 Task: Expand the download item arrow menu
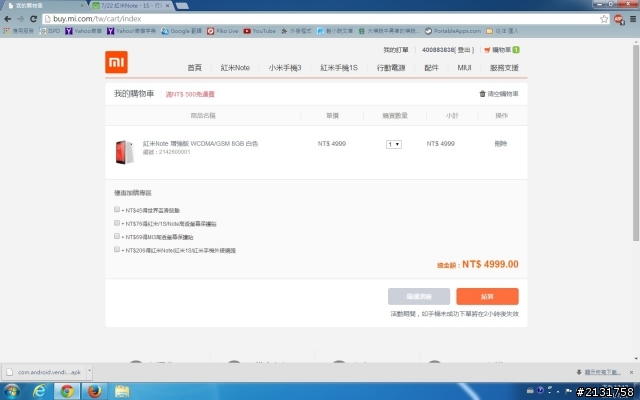[x=89, y=372]
